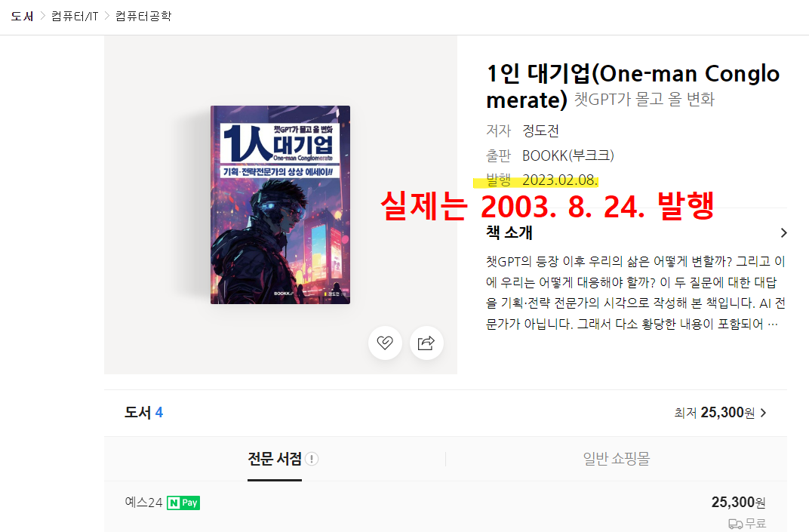
Task: Click the 책 소개 heading
Action: coord(509,232)
